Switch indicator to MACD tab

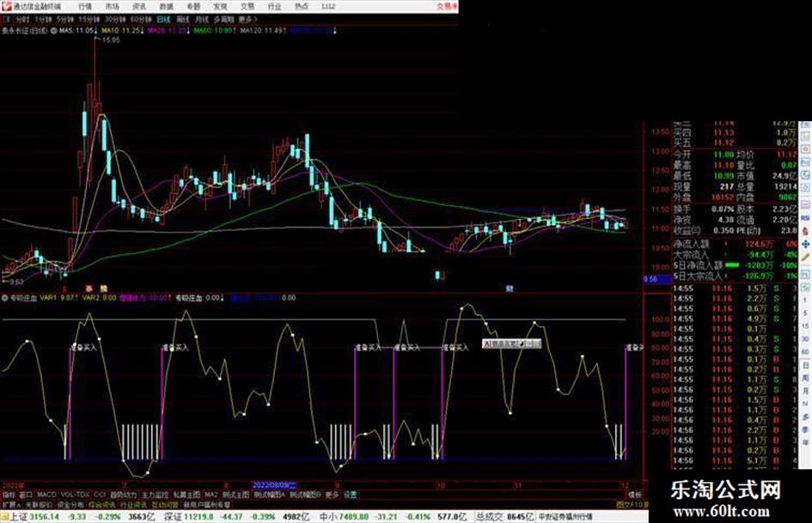46,495
